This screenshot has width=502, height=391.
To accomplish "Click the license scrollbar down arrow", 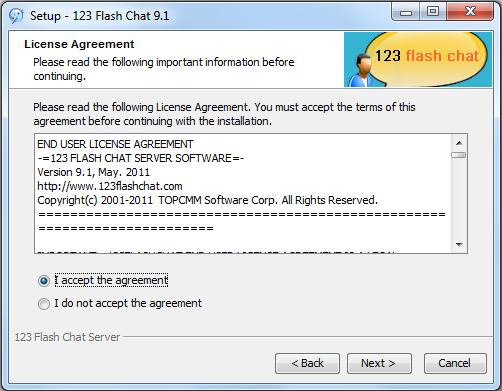I will [x=459, y=245].
